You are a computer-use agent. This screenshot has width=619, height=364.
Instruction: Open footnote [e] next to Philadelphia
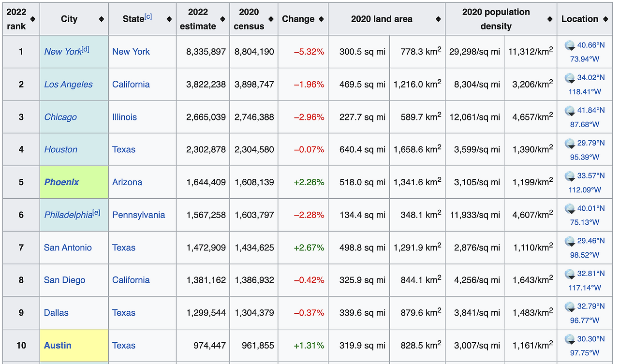click(97, 212)
